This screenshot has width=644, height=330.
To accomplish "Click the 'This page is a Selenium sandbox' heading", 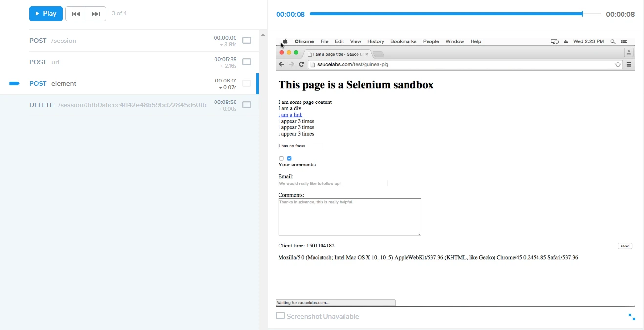I will click(356, 84).
